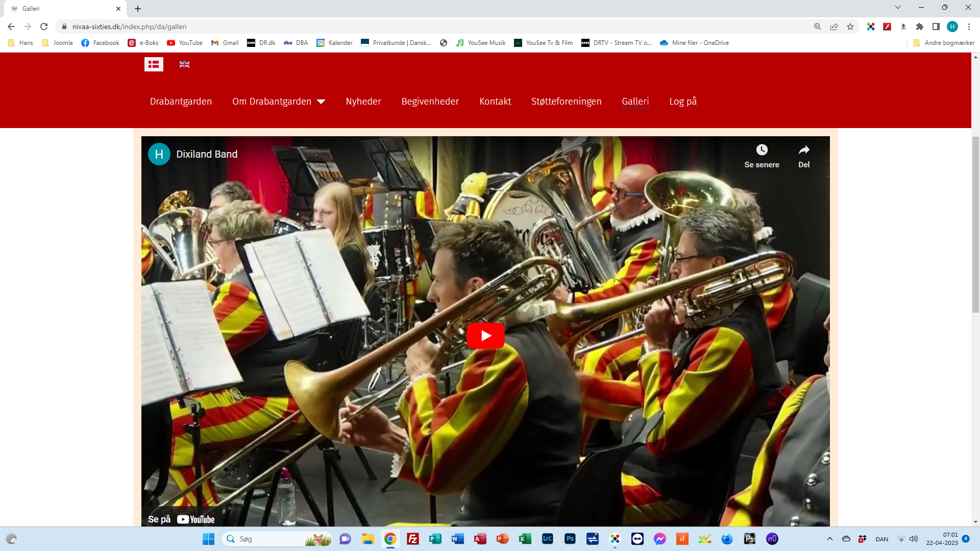980x551 pixels.
Task: Click the page vertical scrollbar thumb
Action: click(975, 224)
